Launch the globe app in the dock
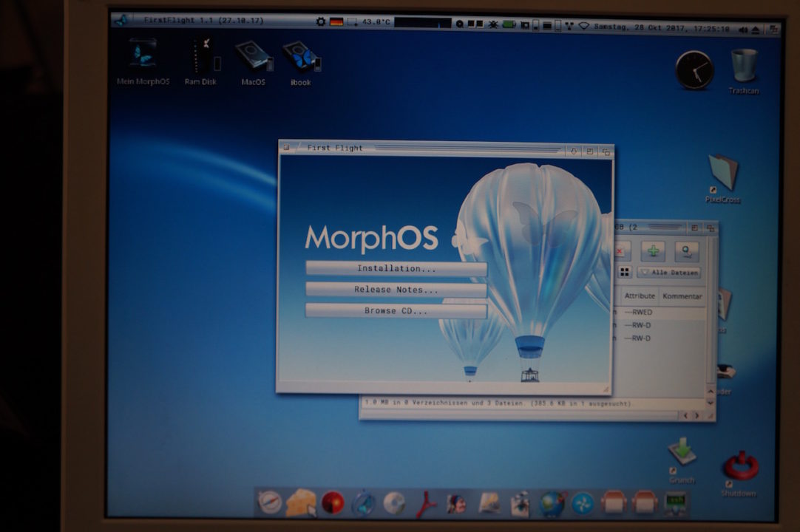This screenshot has height=532, width=800. 552,504
